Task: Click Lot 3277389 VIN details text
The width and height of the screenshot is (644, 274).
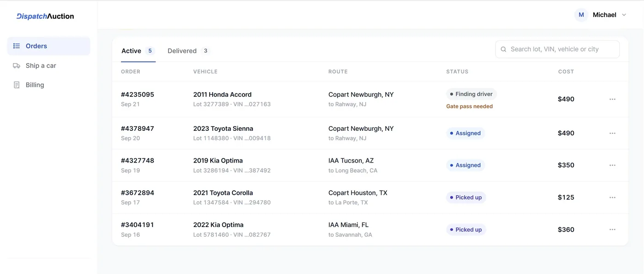Action: coord(232,105)
